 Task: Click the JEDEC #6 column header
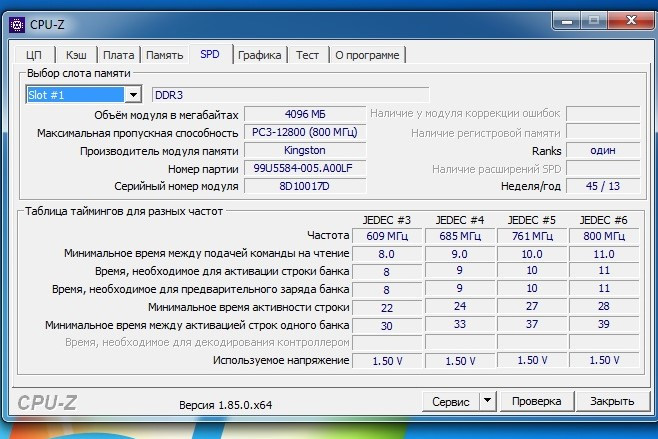coord(603,220)
